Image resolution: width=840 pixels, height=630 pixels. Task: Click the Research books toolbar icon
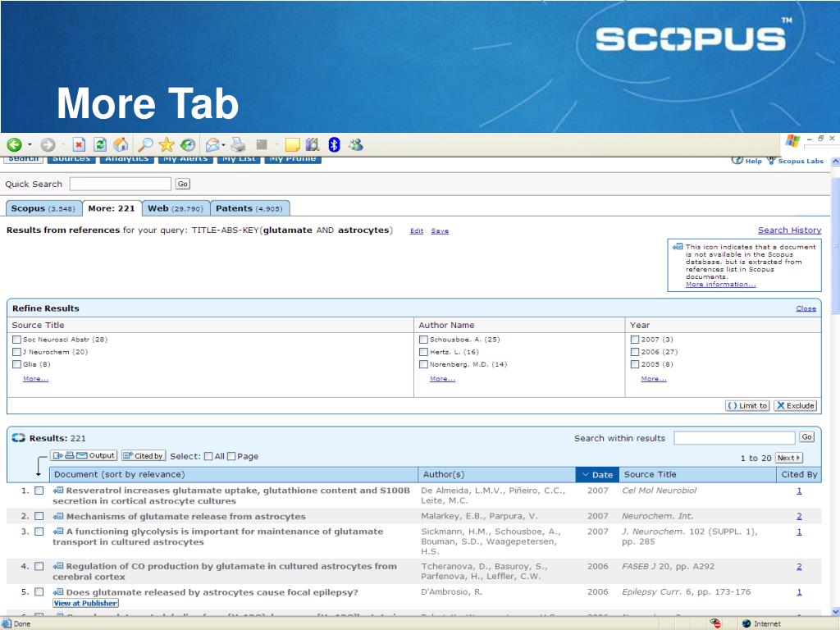313,144
